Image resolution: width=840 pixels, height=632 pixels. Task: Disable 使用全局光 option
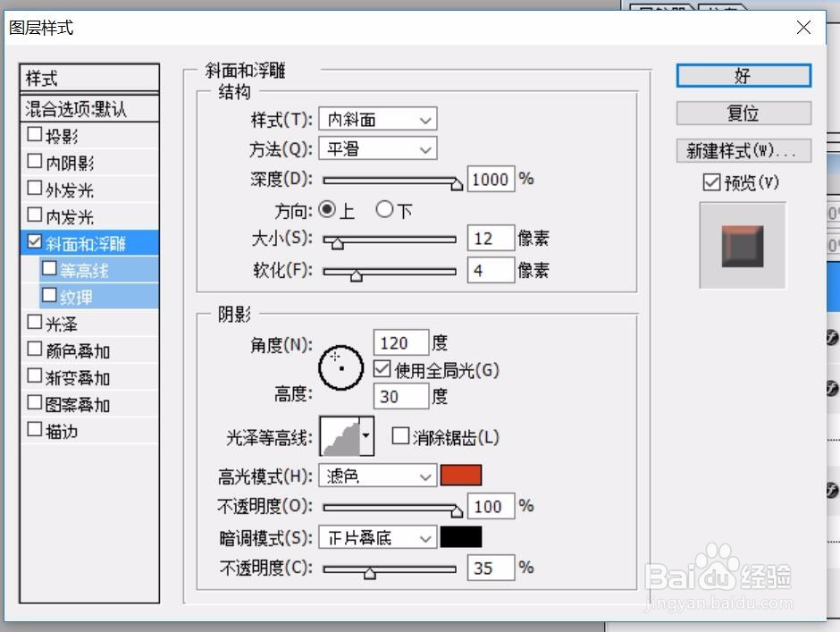(x=380, y=367)
